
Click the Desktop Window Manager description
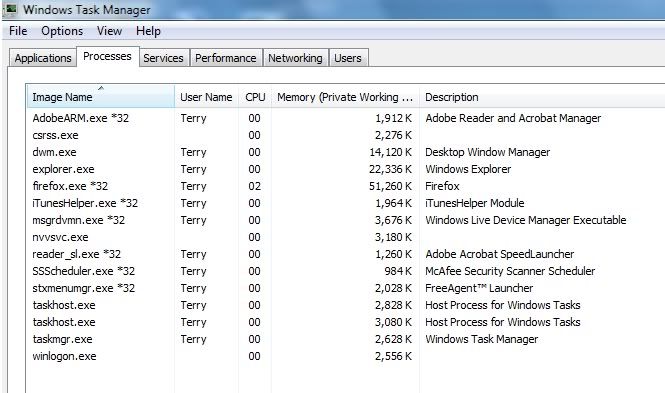[x=488, y=152]
